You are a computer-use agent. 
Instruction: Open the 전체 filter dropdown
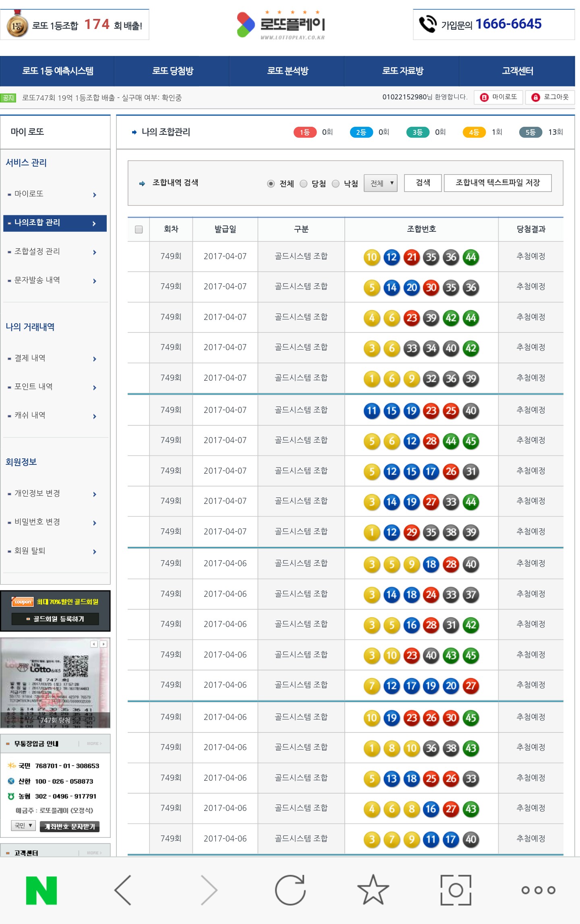[x=381, y=184]
